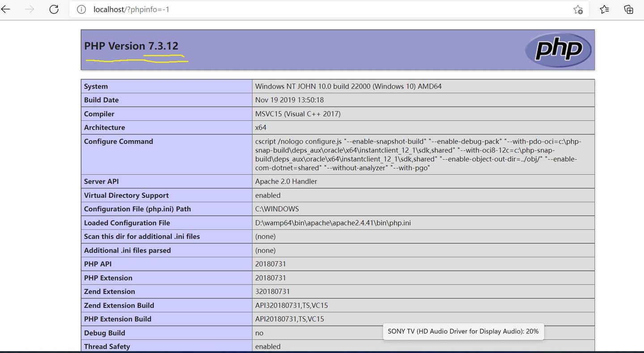This screenshot has width=644, height=353.
Task: Dismiss the SONY TV audio notification
Action: coord(463,331)
